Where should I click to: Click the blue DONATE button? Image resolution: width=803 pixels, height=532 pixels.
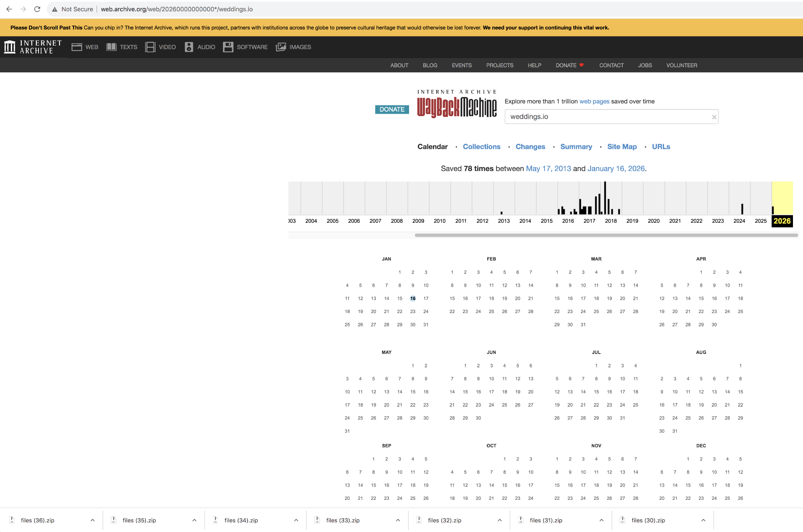tap(392, 109)
